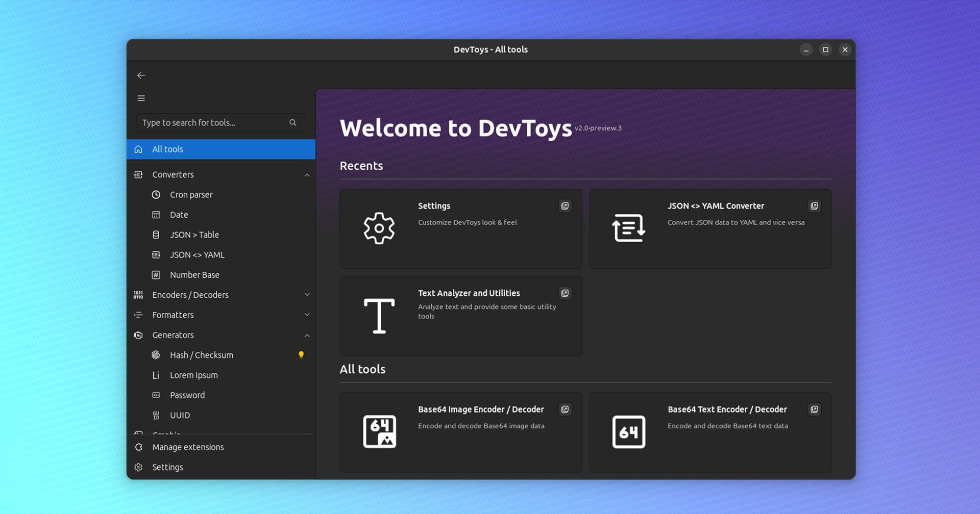Click the Base64 Text Encoder 64 icon
The image size is (980, 514).
point(628,432)
